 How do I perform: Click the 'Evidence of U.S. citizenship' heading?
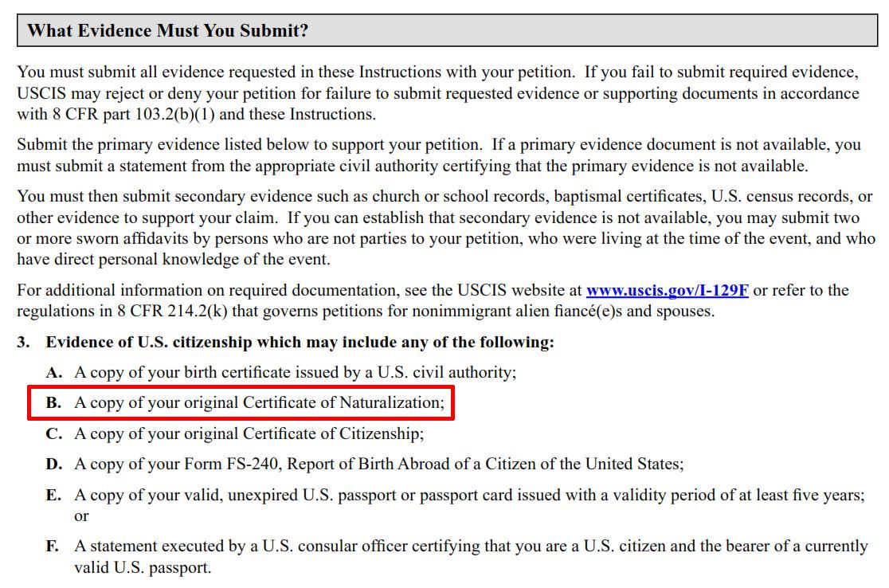300,343
